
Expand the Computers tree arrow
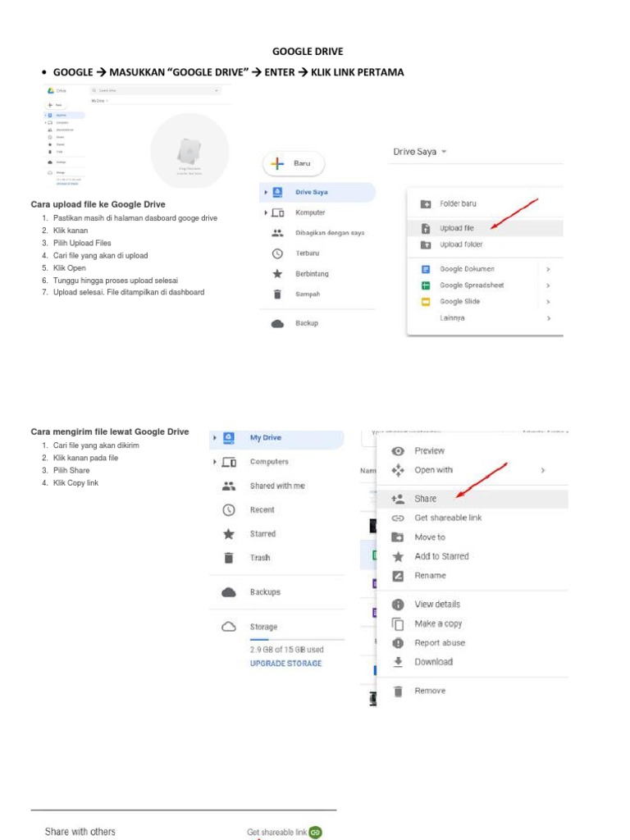(215, 462)
